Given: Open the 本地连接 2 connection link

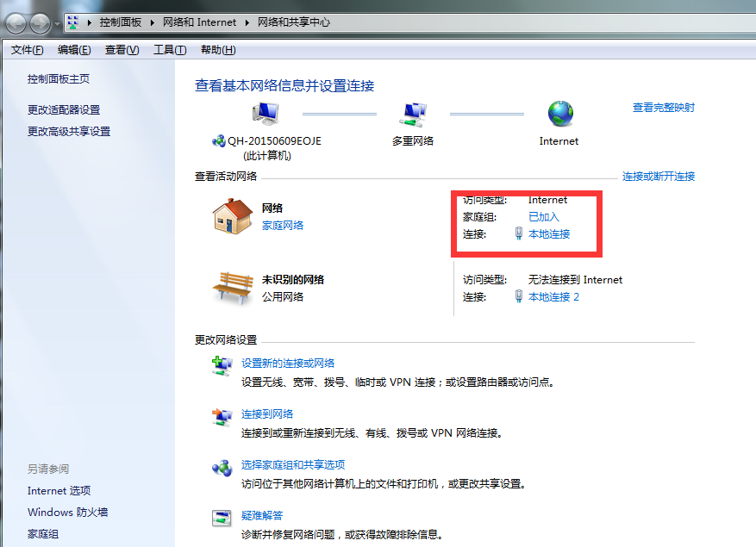Looking at the screenshot, I should click(553, 296).
